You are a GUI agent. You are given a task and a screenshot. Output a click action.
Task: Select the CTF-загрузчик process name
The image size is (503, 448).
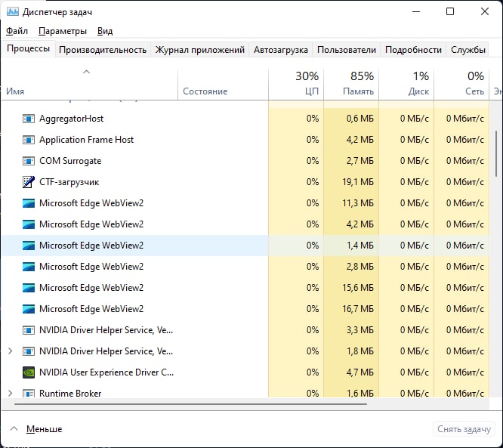pyautogui.click(x=69, y=182)
